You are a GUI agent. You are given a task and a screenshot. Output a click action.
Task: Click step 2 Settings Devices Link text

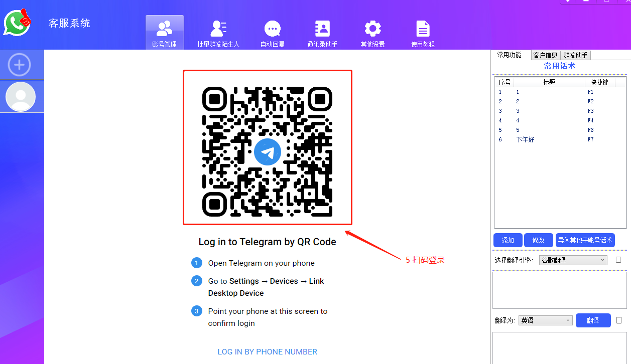(266, 287)
